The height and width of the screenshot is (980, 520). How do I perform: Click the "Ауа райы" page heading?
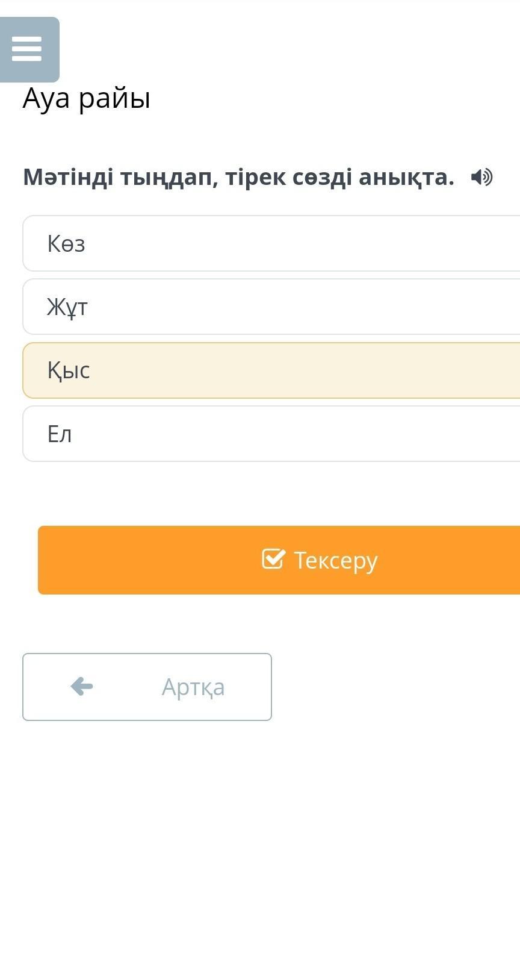(x=86, y=98)
